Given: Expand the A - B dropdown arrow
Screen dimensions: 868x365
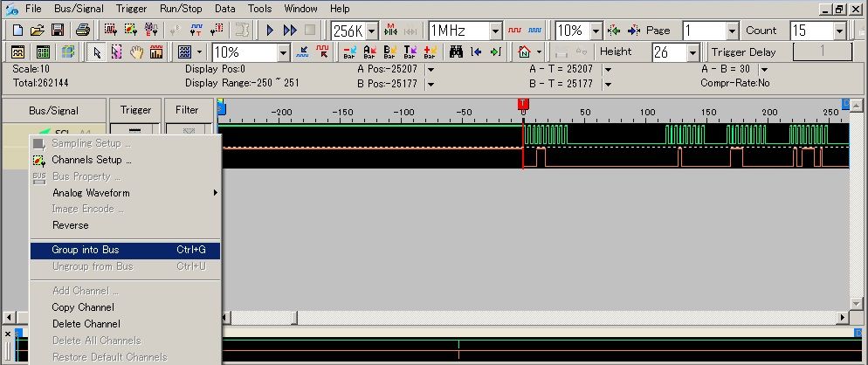Looking at the screenshot, I should [764, 70].
